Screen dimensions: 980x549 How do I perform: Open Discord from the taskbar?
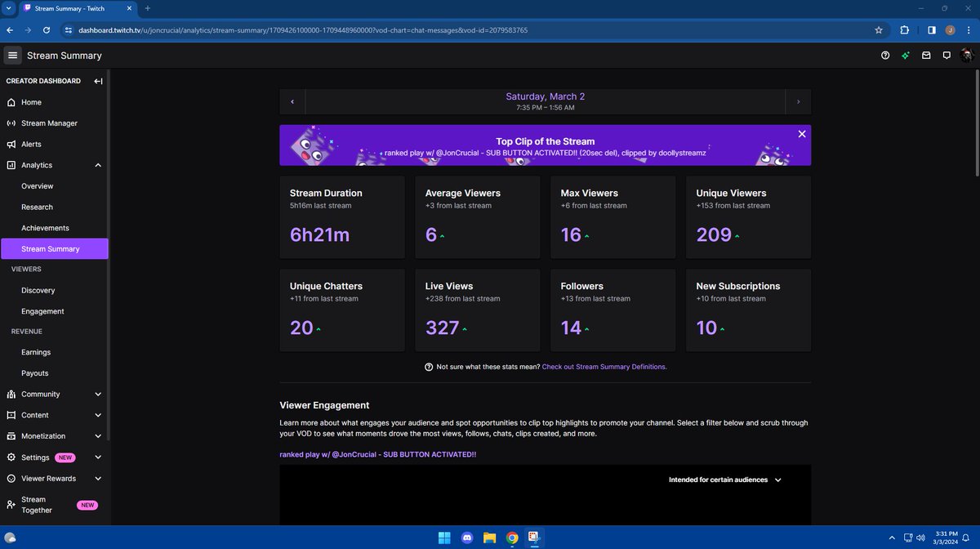[467, 538]
